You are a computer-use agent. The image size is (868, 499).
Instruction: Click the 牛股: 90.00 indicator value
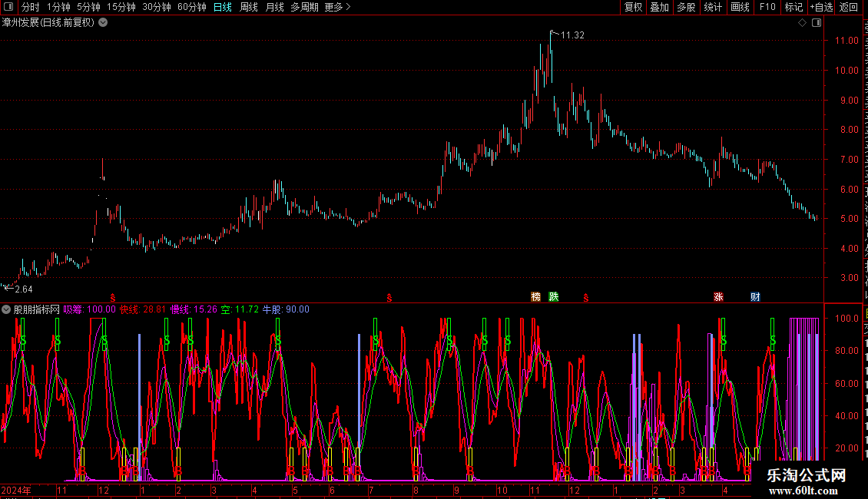pos(286,309)
